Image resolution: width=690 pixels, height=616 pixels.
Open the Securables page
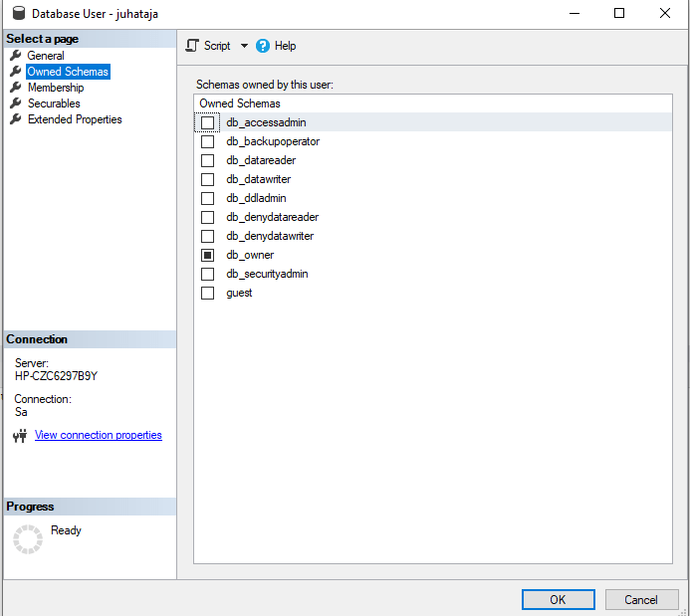pyautogui.click(x=54, y=103)
